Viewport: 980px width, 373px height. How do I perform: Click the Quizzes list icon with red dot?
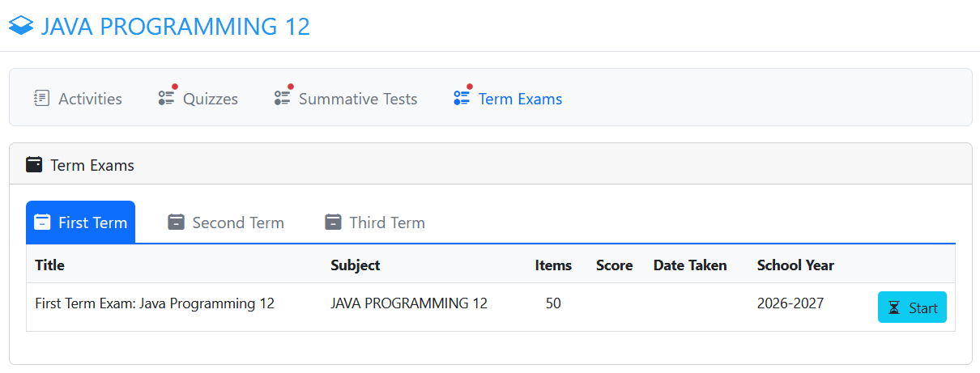(167, 96)
